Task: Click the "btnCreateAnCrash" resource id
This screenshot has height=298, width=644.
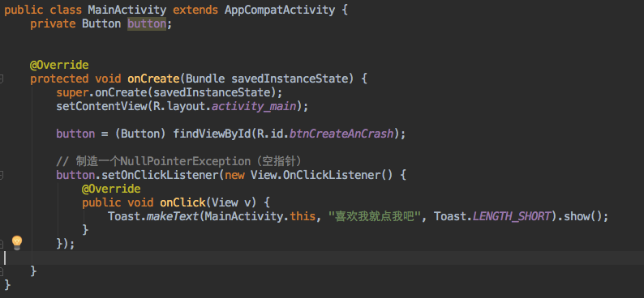Action: click(x=341, y=134)
